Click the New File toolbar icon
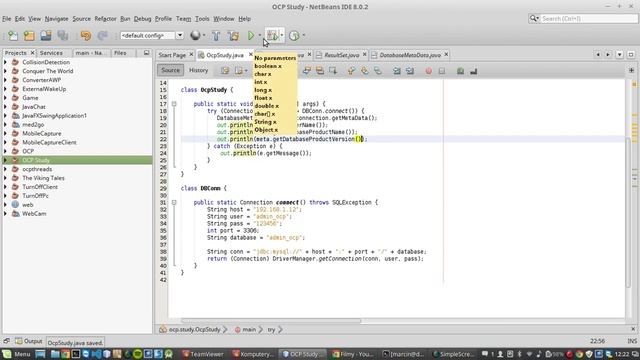The image size is (640, 360). (x=13, y=36)
